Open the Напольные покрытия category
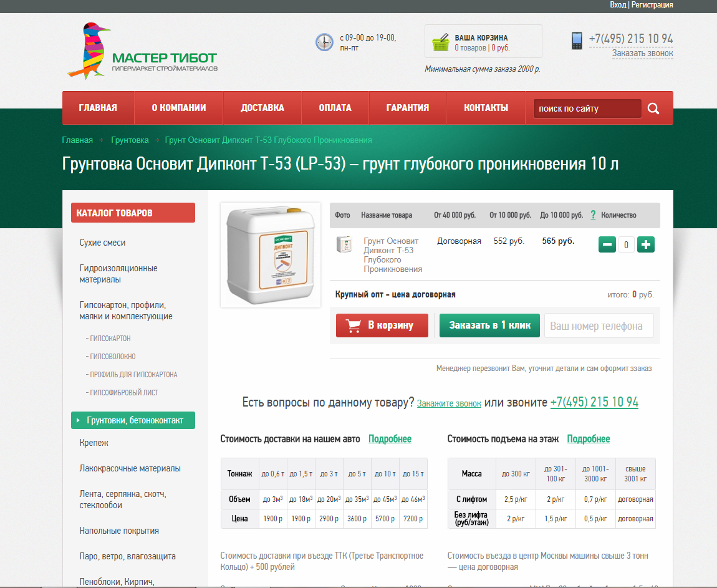Screen dimensions: 717x588 [x=119, y=531]
